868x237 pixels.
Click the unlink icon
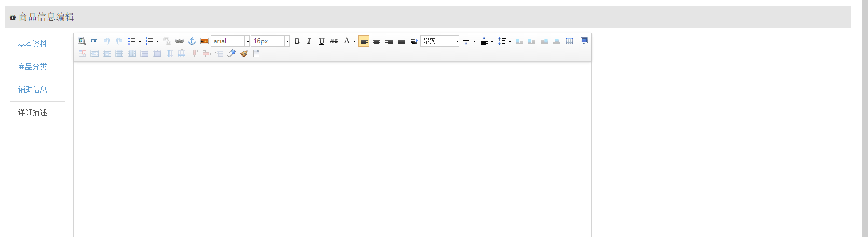click(x=167, y=41)
